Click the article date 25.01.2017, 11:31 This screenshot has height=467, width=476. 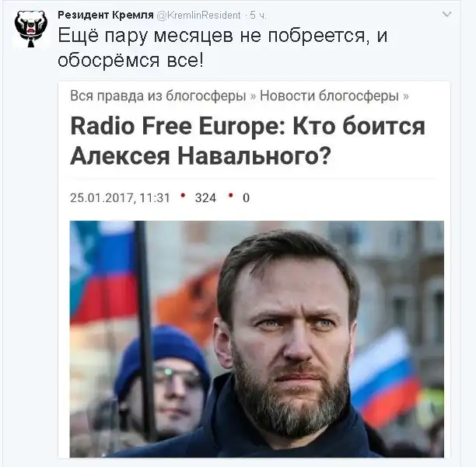tap(120, 197)
